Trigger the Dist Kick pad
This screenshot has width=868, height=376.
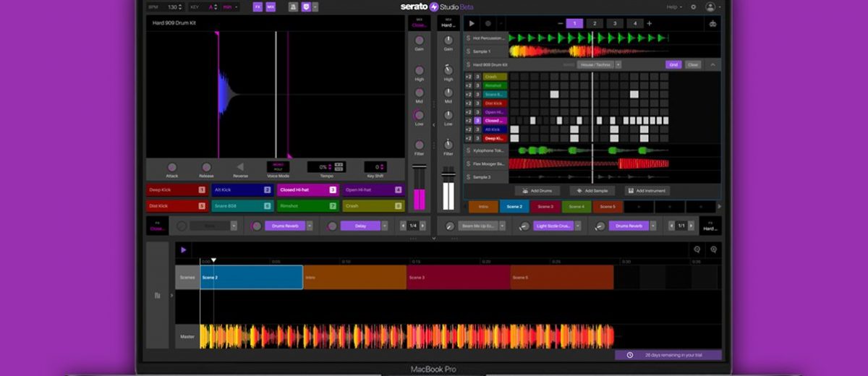click(x=177, y=206)
